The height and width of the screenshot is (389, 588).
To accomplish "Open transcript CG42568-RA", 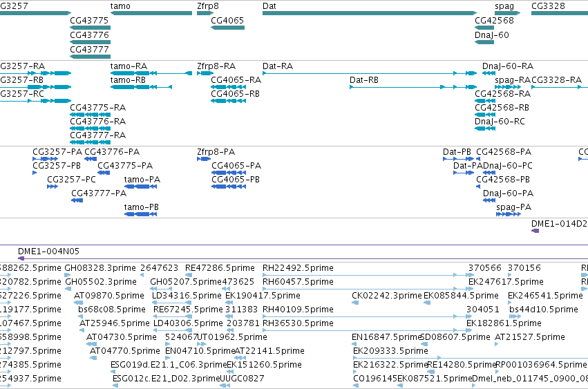I will click(x=502, y=94).
